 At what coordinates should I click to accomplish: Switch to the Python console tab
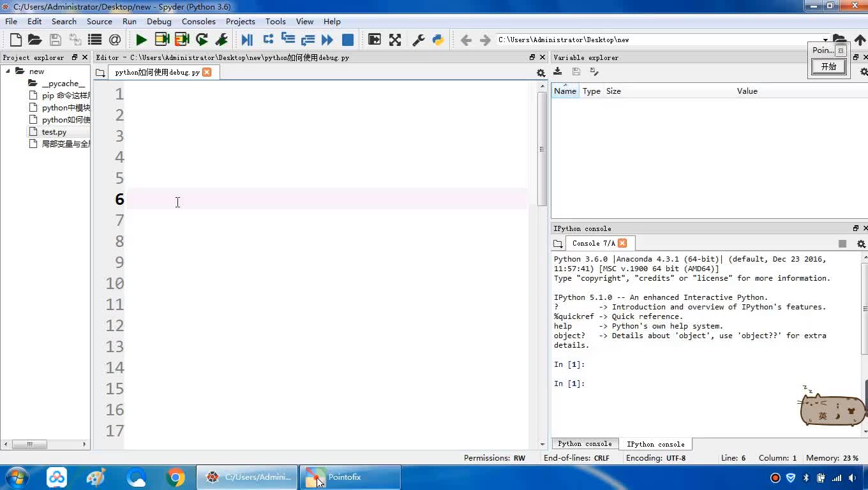pyautogui.click(x=585, y=444)
